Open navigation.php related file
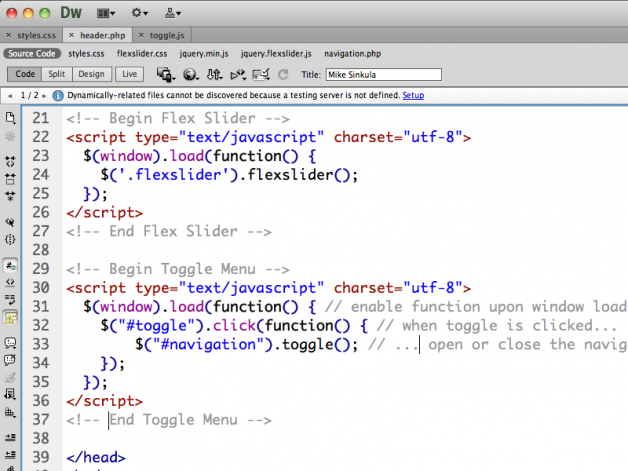The image size is (628, 471). [352, 54]
